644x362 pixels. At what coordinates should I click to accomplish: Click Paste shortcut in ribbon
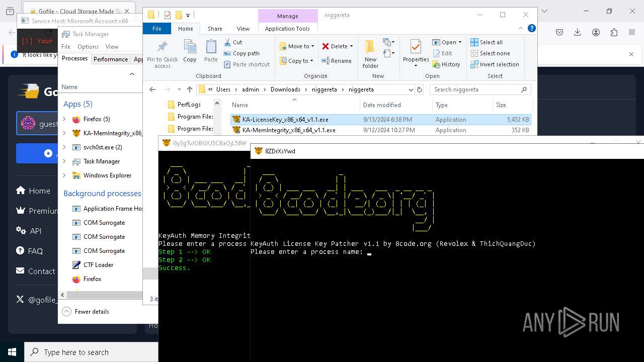click(x=247, y=64)
